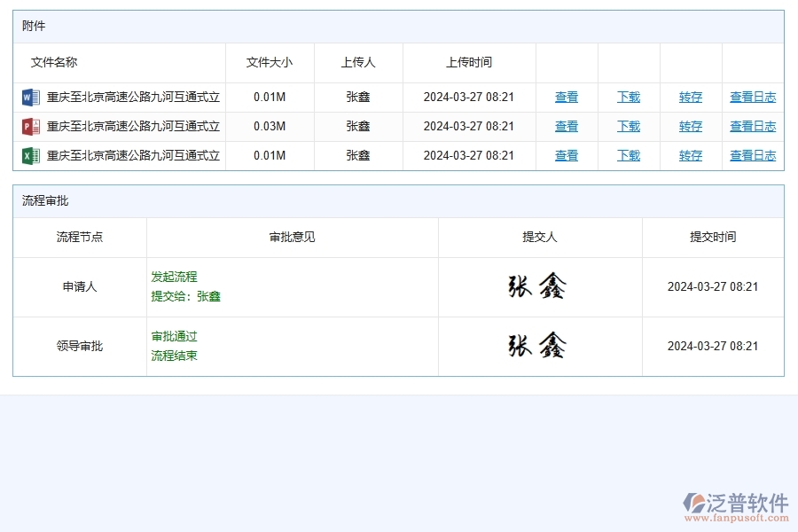The width and height of the screenshot is (798, 532).
Task: Open 查看日志 for the Excel attachment
Action: pyautogui.click(x=752, y=155)
